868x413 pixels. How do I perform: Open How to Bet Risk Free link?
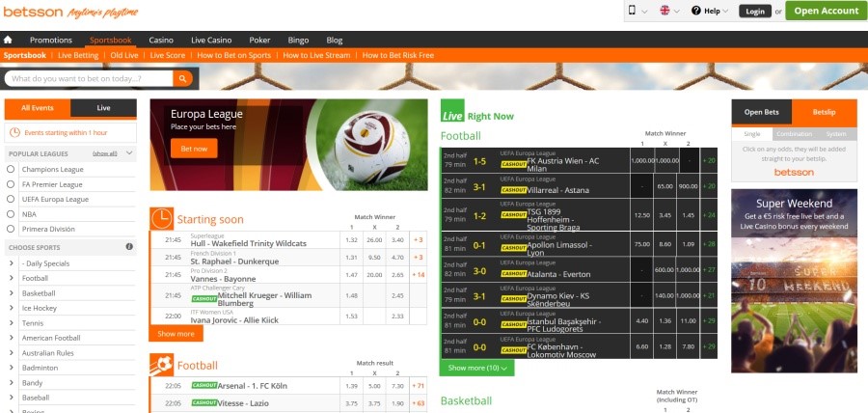(x=398, y=55)
